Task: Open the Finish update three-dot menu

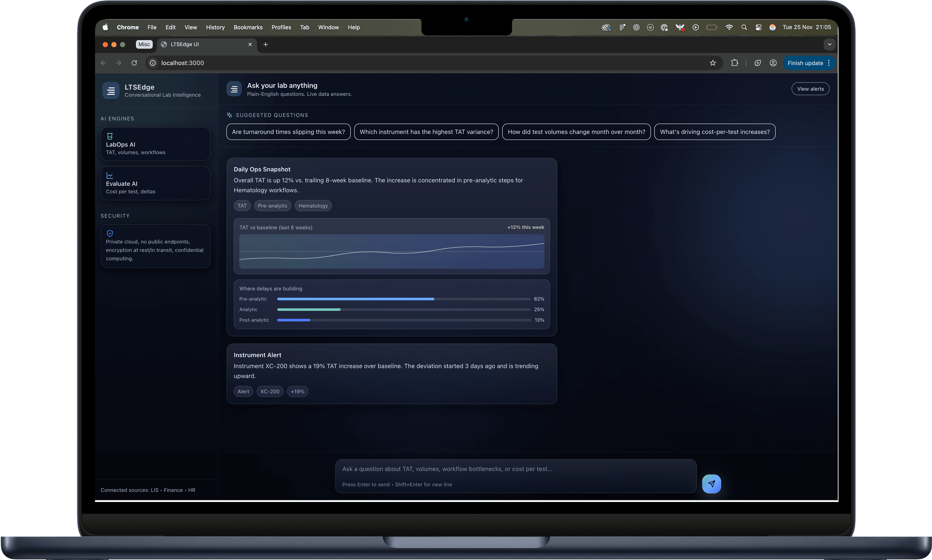Action: click(x=828, y=63)
